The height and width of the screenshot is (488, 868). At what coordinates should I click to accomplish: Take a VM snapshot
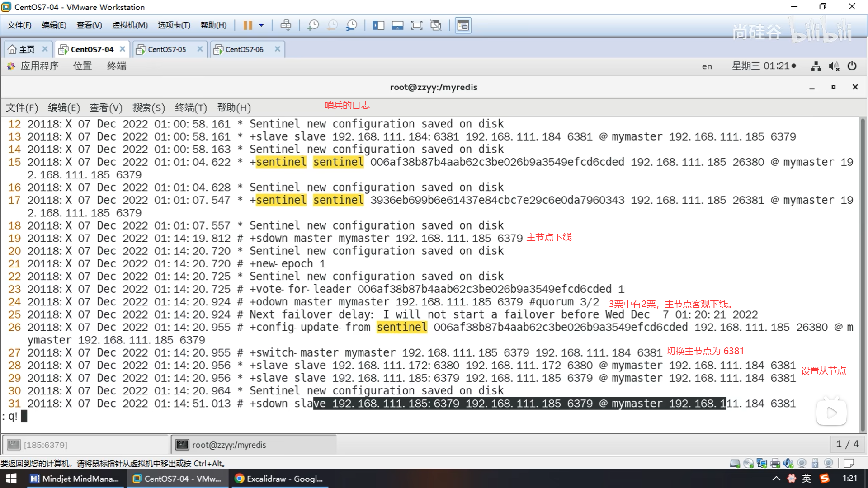pos(313,25)
